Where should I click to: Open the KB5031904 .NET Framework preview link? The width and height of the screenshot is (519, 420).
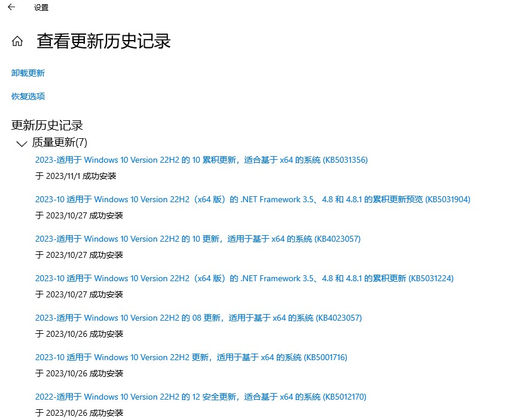[252, 199]
